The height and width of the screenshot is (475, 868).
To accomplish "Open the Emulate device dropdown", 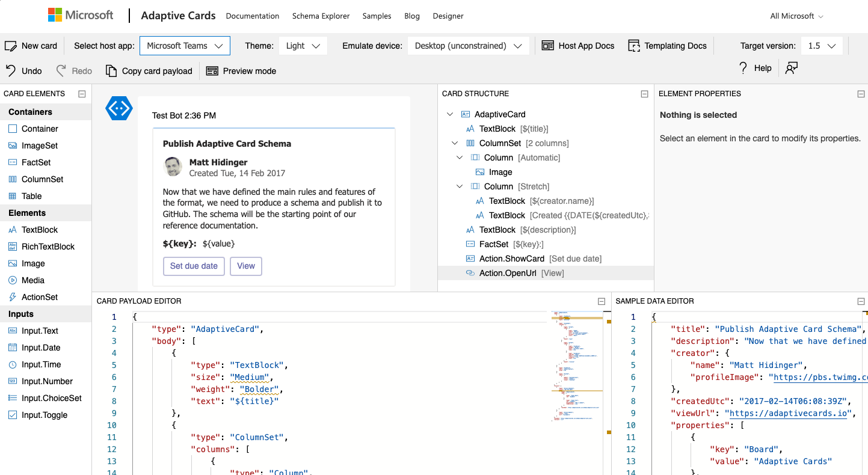I will pyautogui.click(x=468, y=46).
